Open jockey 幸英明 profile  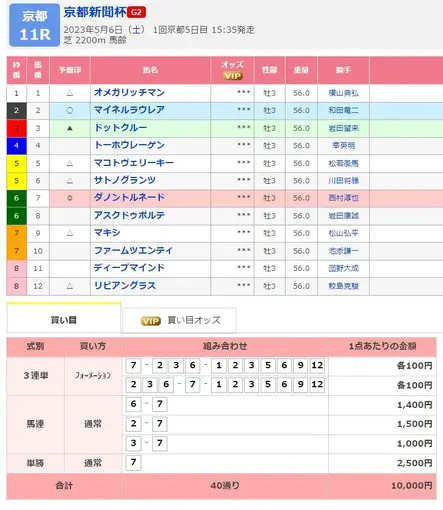pos(343,145)
